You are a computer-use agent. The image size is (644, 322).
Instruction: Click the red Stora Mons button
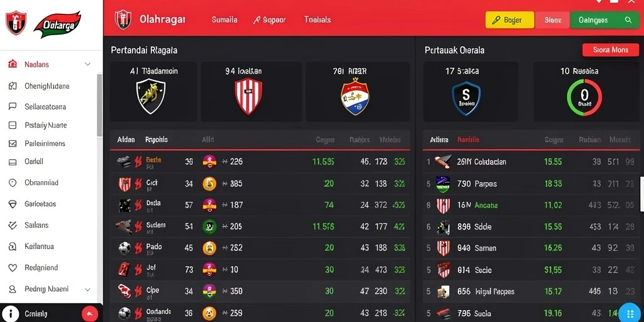coord(610,50)
